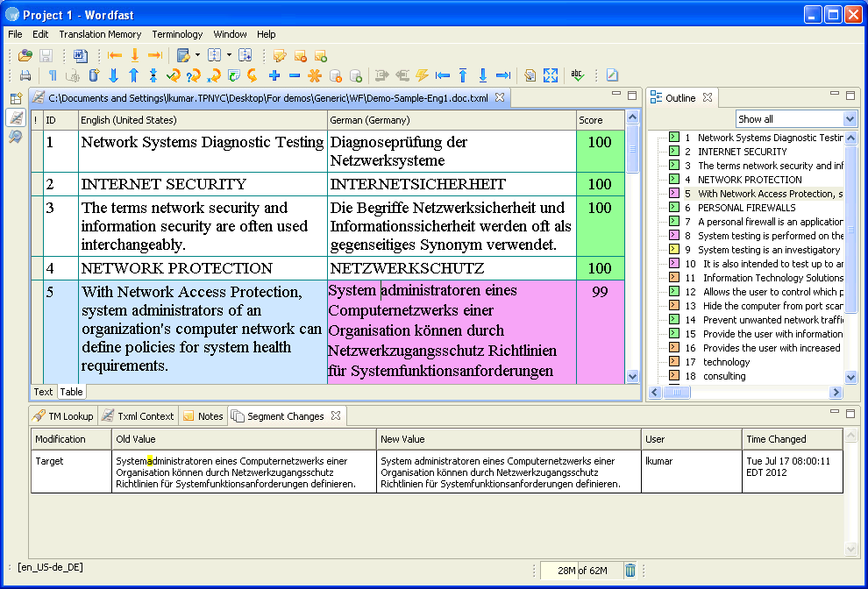The height and width of the screenshot is (589, 868).
Task: Click the blue right-arrow-to-bar icon
Action: (502, 76)
